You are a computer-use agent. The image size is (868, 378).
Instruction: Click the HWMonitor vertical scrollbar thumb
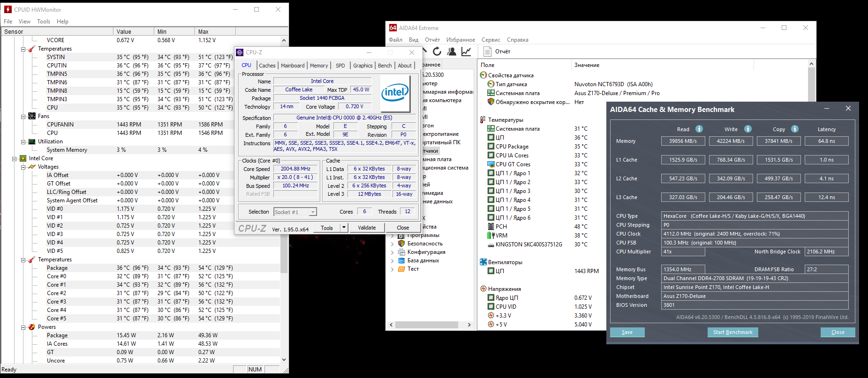[284, 253]
